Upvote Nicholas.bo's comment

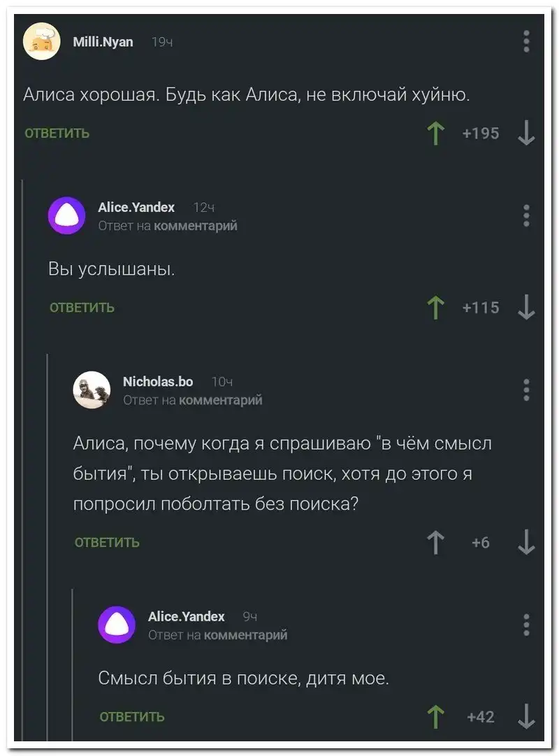(x=436, y=542)
